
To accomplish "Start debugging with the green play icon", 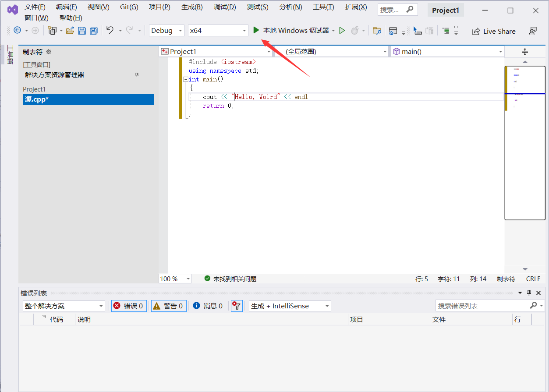I will click(x=256, y=30).
